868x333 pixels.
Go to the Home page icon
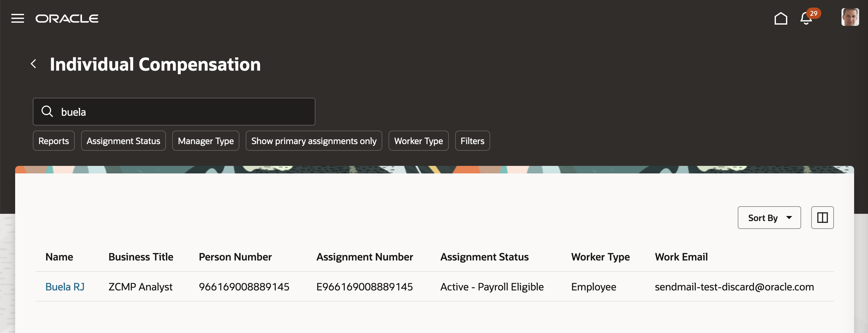[x=781, y=18]
